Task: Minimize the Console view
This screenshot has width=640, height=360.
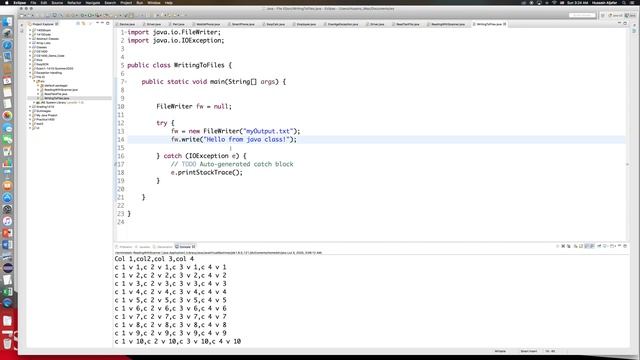Action: point(619,246)
